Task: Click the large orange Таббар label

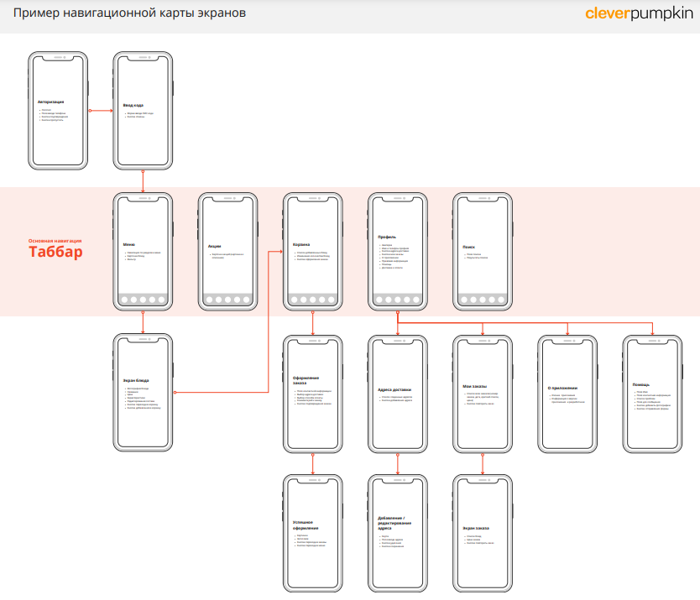Action: tap(55, 253)
